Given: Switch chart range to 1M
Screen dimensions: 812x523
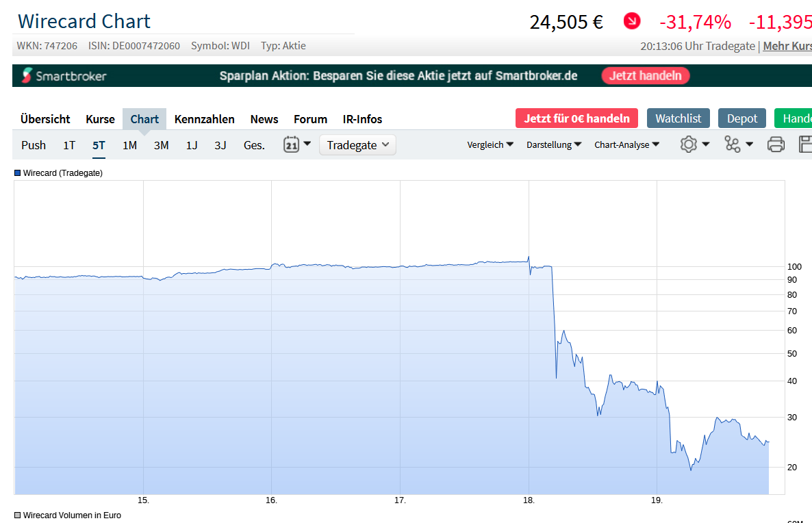Looking at the screenshot, I should 130,145.
